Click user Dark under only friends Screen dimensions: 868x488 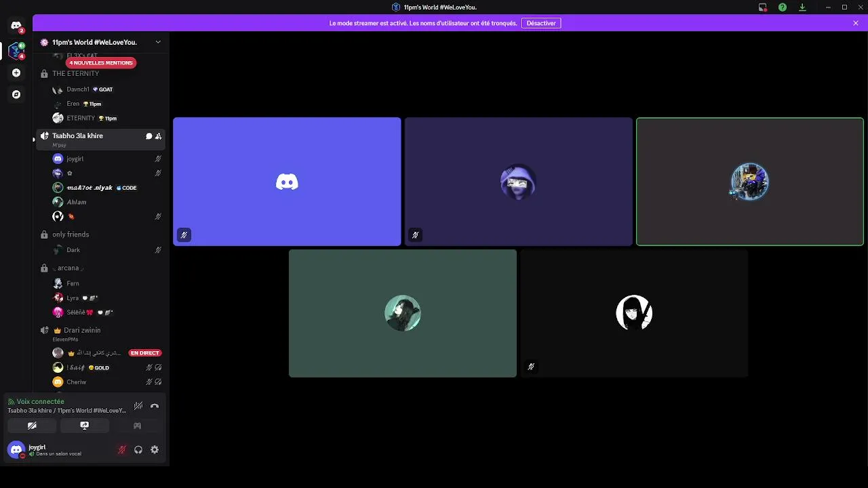(x=107, y=250)
